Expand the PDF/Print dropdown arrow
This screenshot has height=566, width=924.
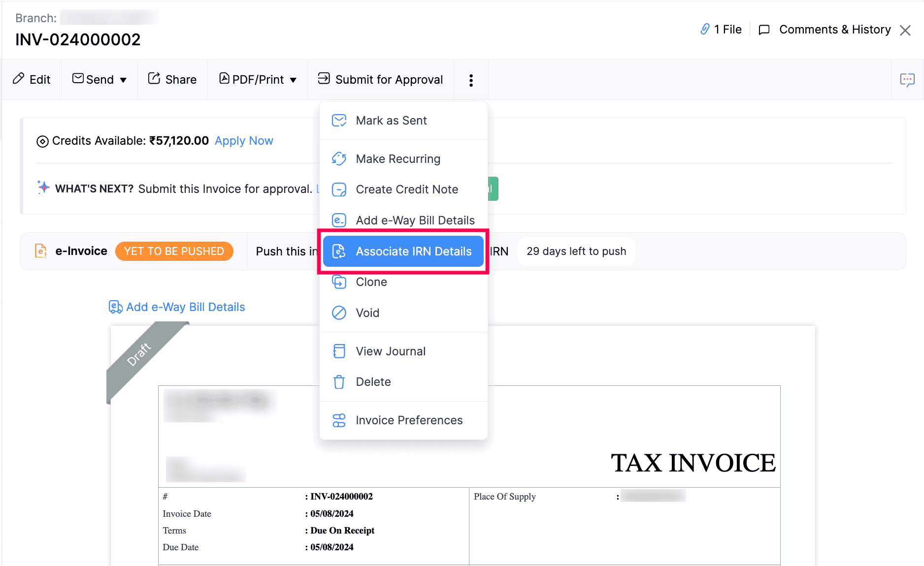pos(293,80)
